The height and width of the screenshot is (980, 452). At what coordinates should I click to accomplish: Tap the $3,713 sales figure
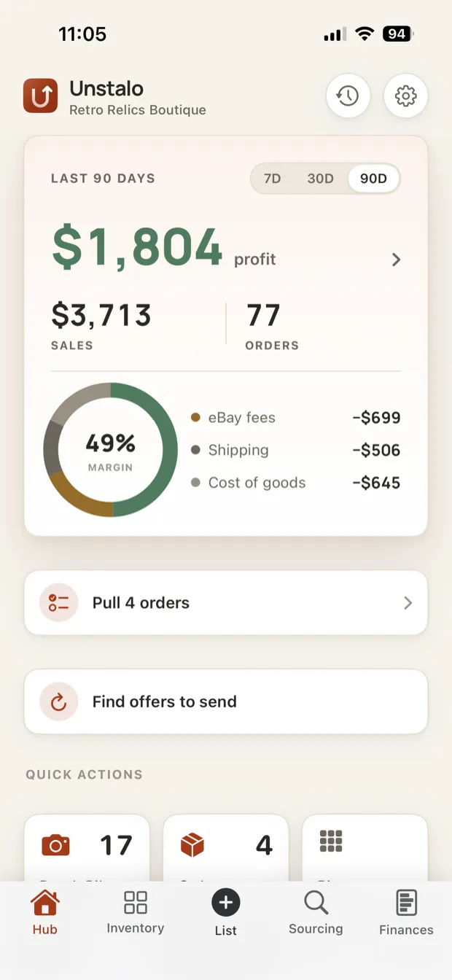[101, 316]
